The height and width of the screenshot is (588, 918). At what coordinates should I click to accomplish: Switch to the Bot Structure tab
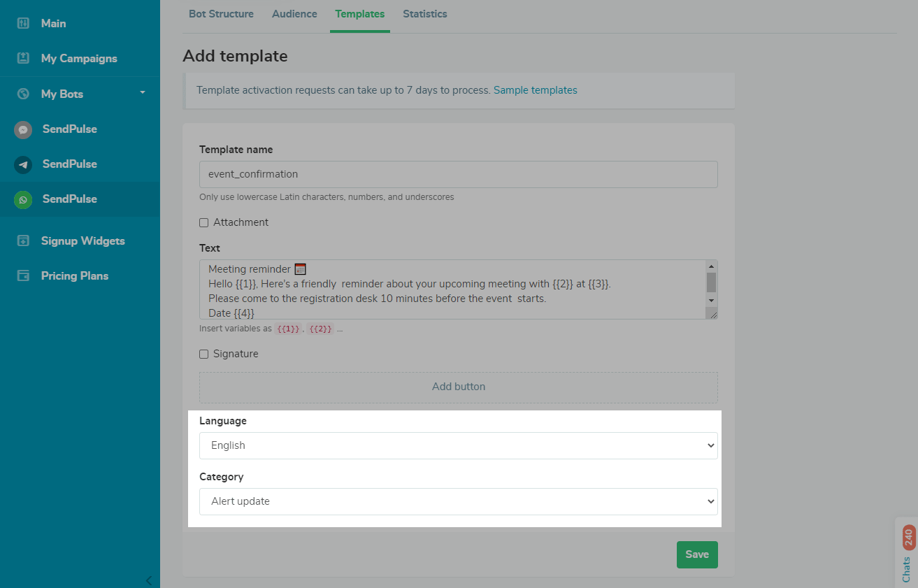point(221,14)
